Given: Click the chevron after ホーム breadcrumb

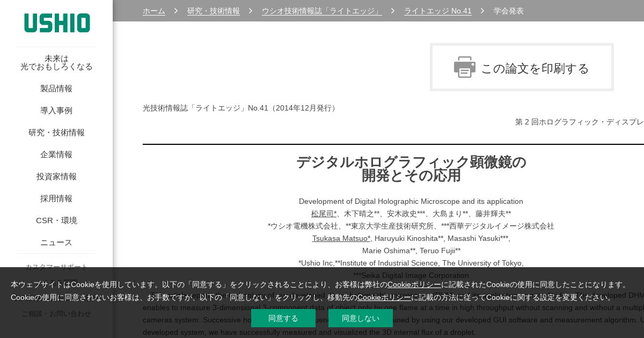Looking at the screenshot, I should coord(176,11).
